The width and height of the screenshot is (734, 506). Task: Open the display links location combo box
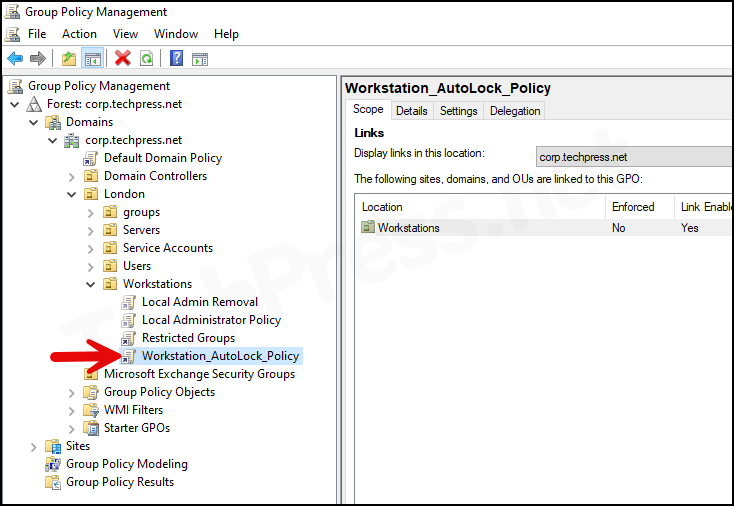pos(634,157)
